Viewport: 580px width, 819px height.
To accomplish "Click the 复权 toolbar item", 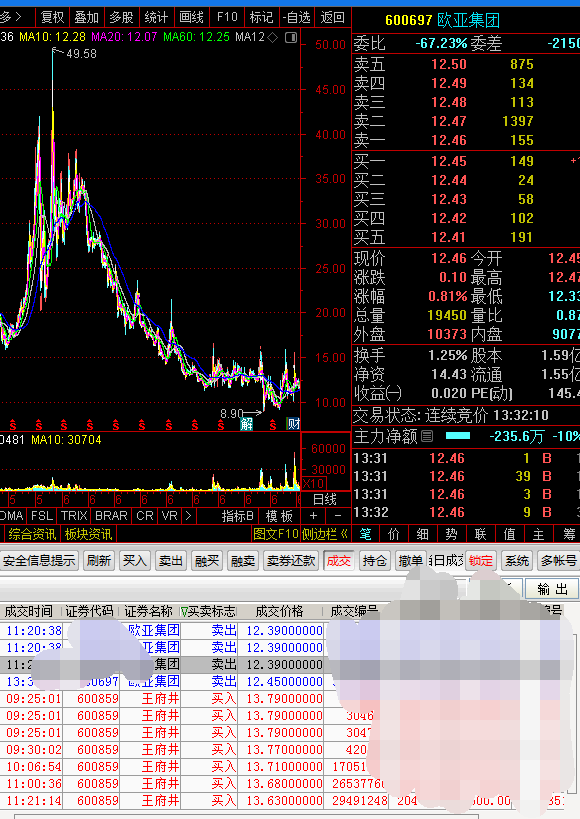I will pyautogui.click(x=52, y=18).
